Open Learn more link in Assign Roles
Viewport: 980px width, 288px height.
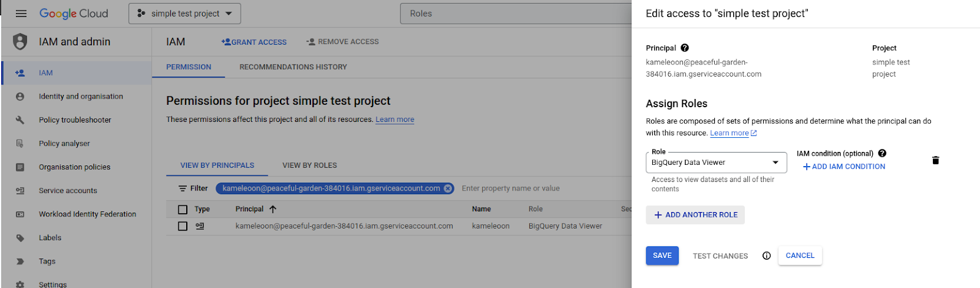coord(733,133)
